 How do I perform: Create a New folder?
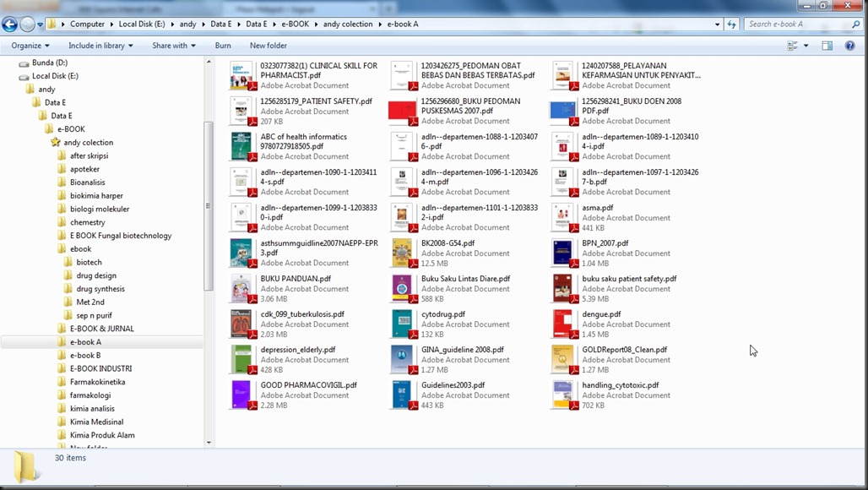tap(268, 46)
